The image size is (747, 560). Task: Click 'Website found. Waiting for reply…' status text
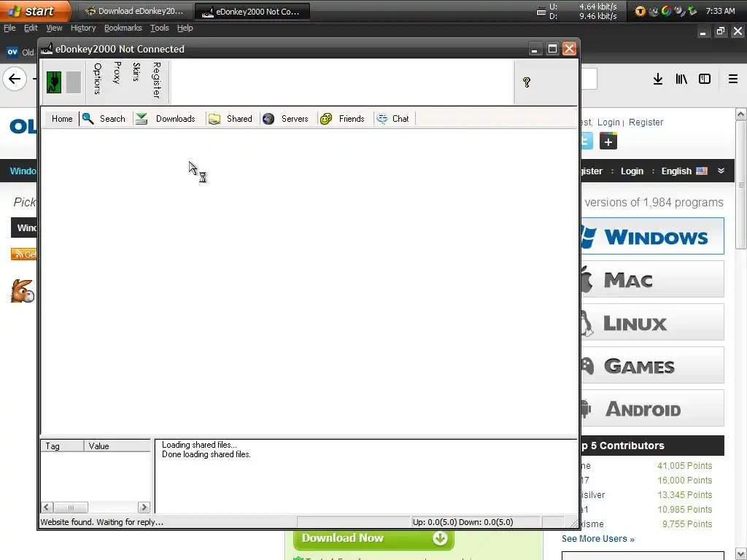101,522
